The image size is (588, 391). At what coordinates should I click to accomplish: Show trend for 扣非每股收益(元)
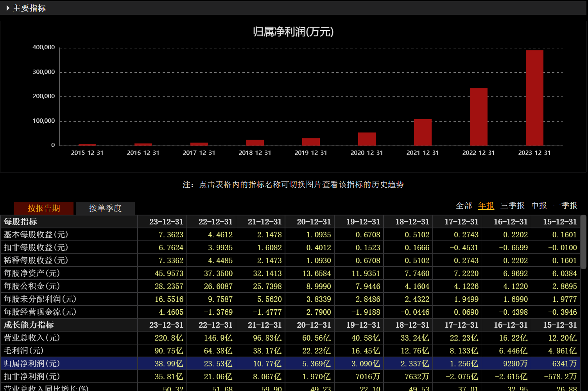pyautogui.click(x=36, y=248)
